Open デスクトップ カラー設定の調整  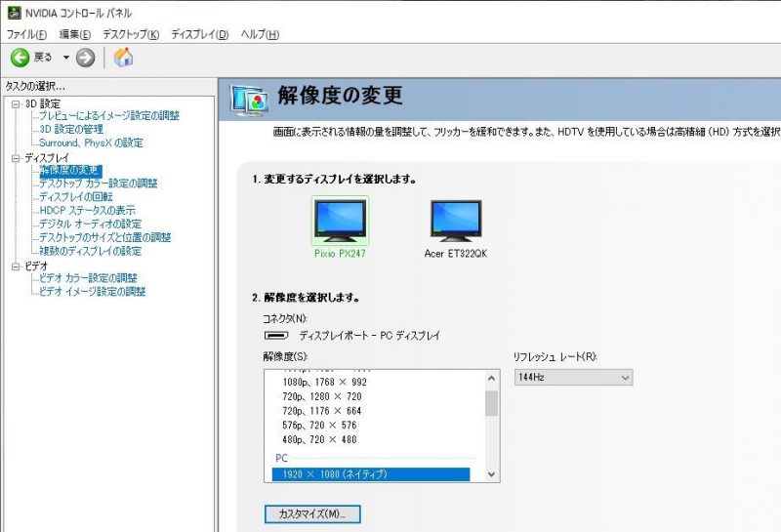99,184
